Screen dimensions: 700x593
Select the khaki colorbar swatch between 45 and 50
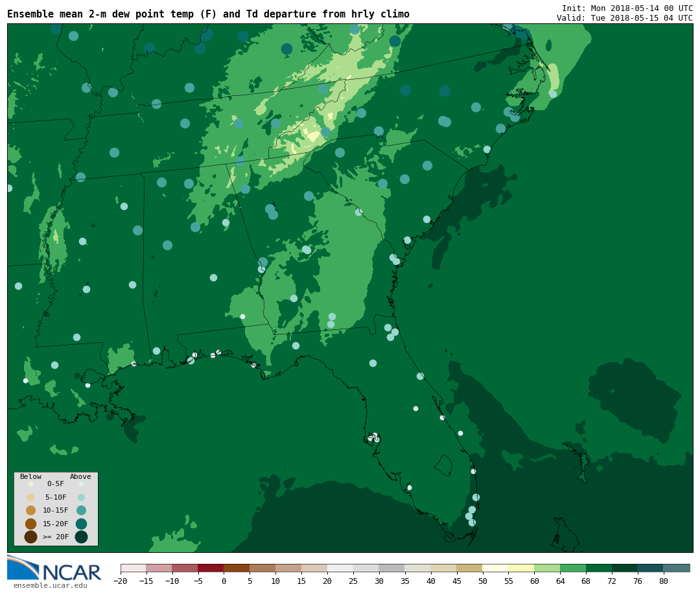click(469, 568)
